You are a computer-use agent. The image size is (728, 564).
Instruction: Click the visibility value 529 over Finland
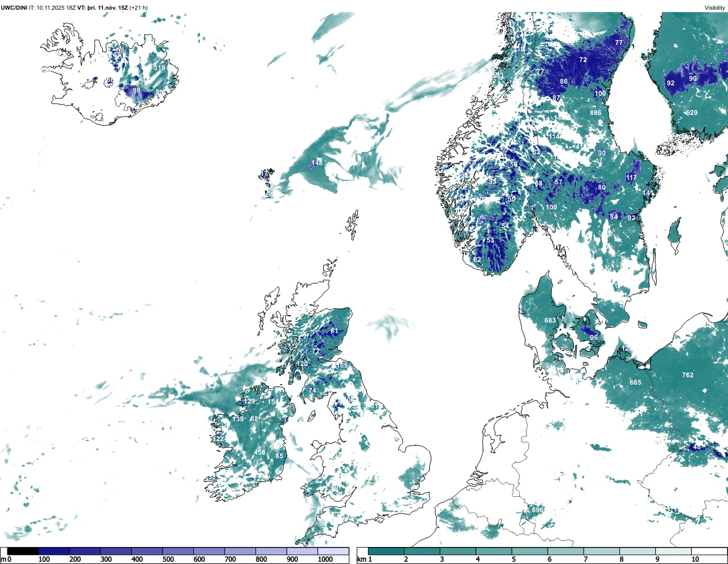(x=692, y=113)
